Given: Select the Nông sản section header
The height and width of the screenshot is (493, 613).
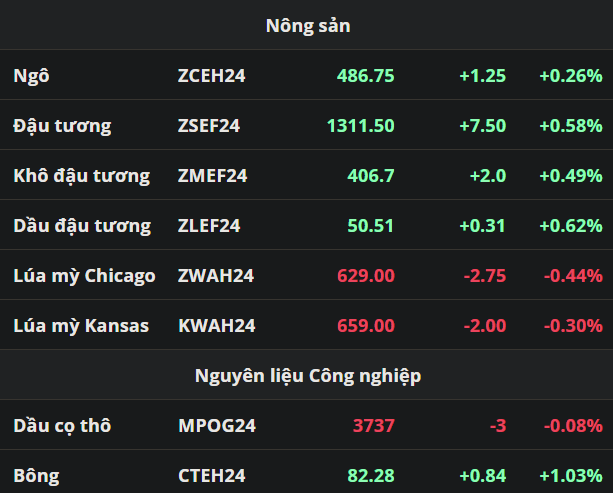Looking at the screenshot, I should (x=307, y=26).
